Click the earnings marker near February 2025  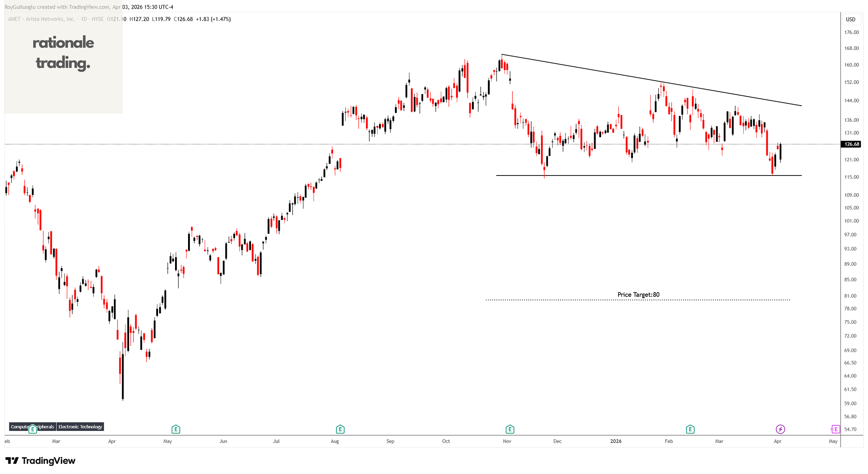tap(33, 429)
